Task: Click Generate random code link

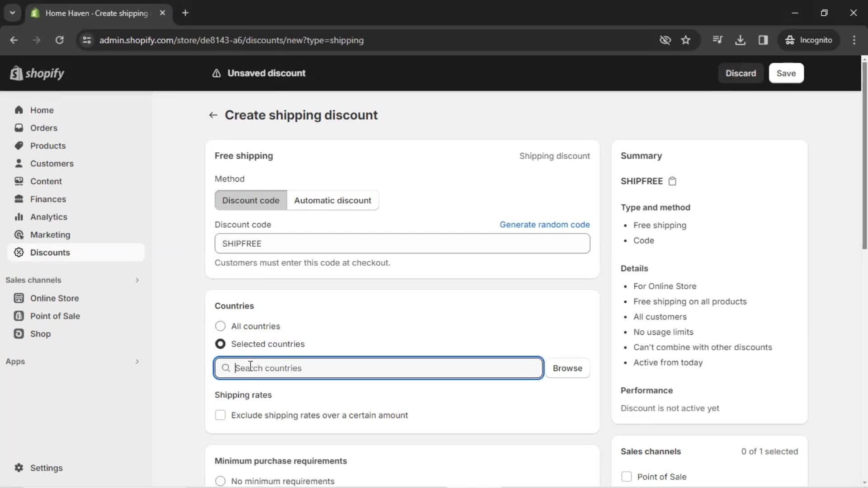Action: 545,225
